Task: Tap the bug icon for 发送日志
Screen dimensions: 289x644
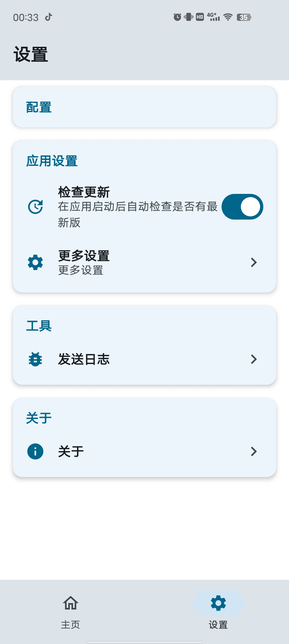Action: click(35, 359)
